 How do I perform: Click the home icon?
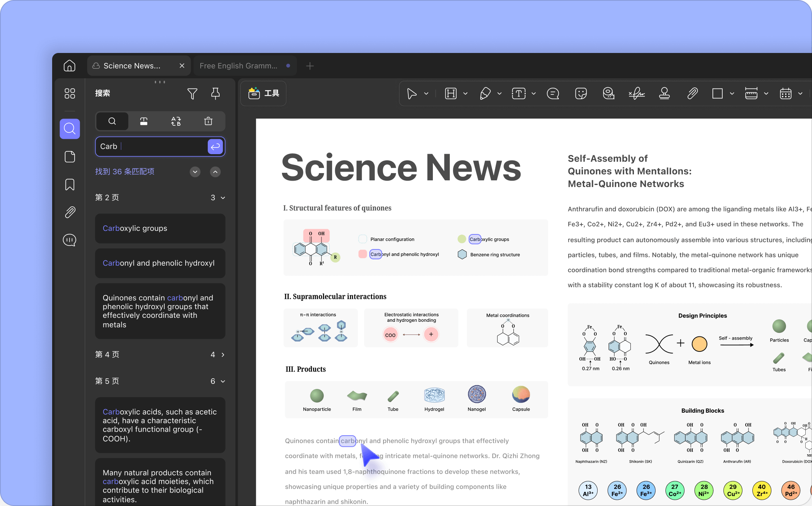pyautogui.click(x=70, y=66)
